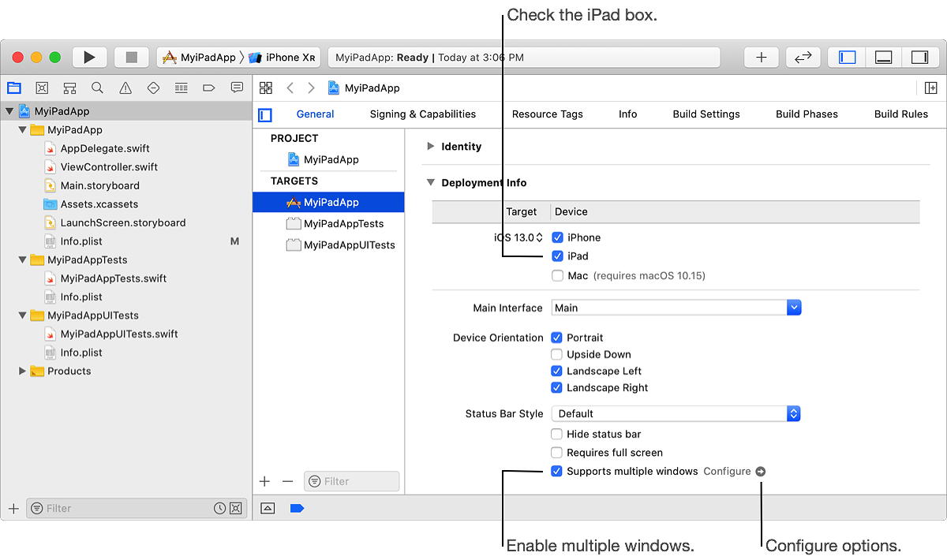Image resolution: width=947 pixels, height=560 pixels.
Task: Toggle the iPad device checkbox
Action: pyautogui.click(x=558, y=256)
